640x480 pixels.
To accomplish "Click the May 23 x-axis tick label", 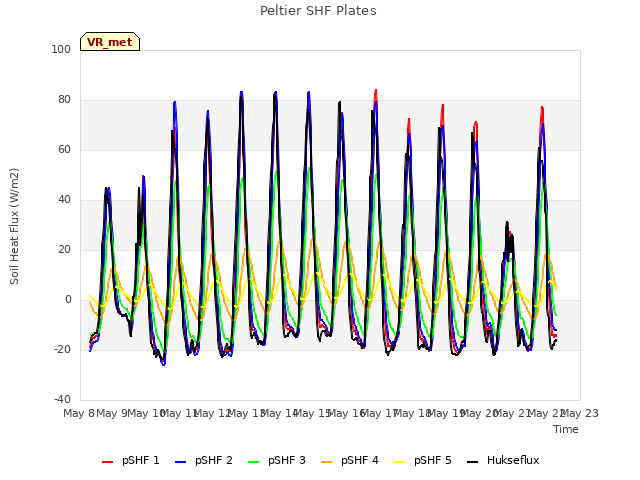I will tap(581, 413).
